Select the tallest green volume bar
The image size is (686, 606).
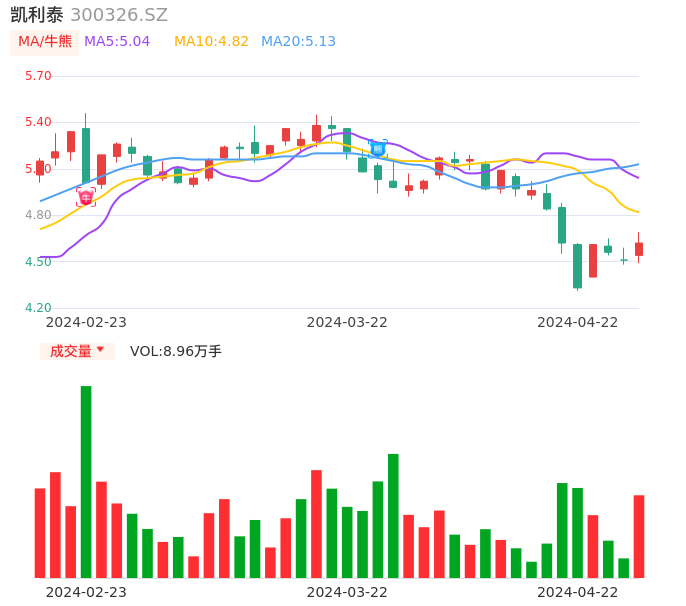click(x=86, y=481)
